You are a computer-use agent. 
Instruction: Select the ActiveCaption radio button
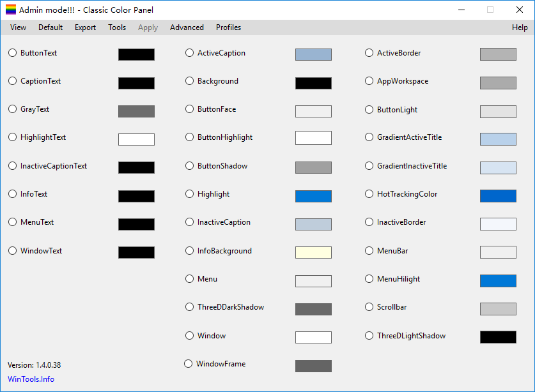point(189,53)
